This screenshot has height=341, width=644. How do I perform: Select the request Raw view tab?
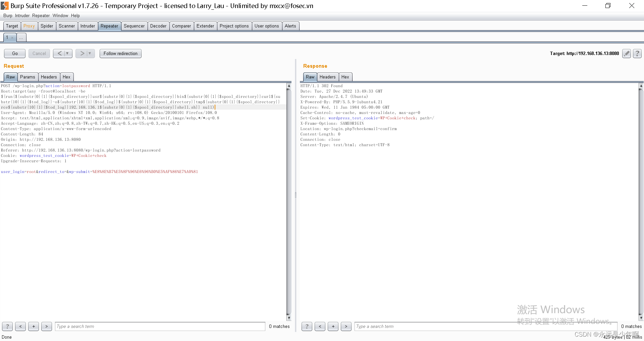click(x=11, y=77)
